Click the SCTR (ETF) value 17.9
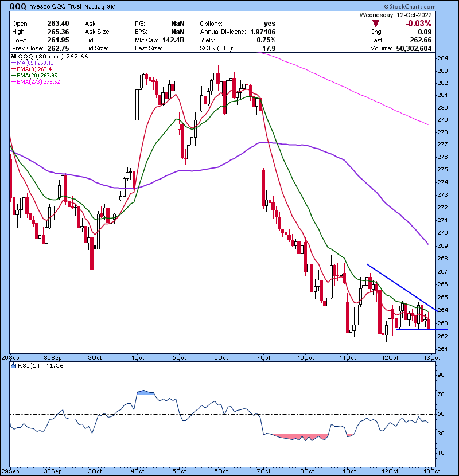This screenshot has width=459, height=476. 269,48
